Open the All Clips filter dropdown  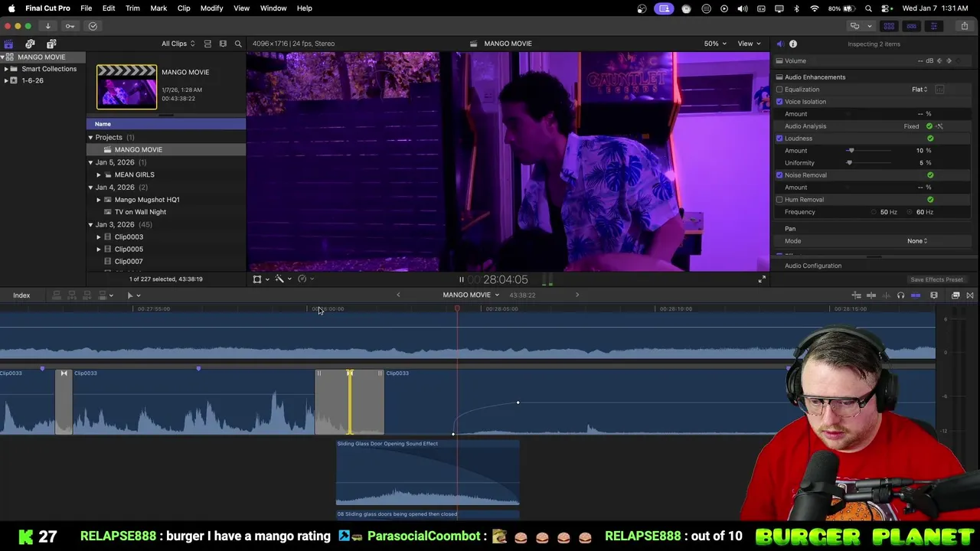click(178, 44)
